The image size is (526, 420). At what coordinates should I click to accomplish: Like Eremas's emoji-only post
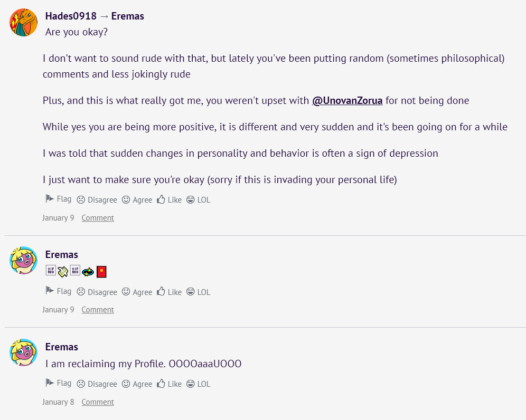169,292
